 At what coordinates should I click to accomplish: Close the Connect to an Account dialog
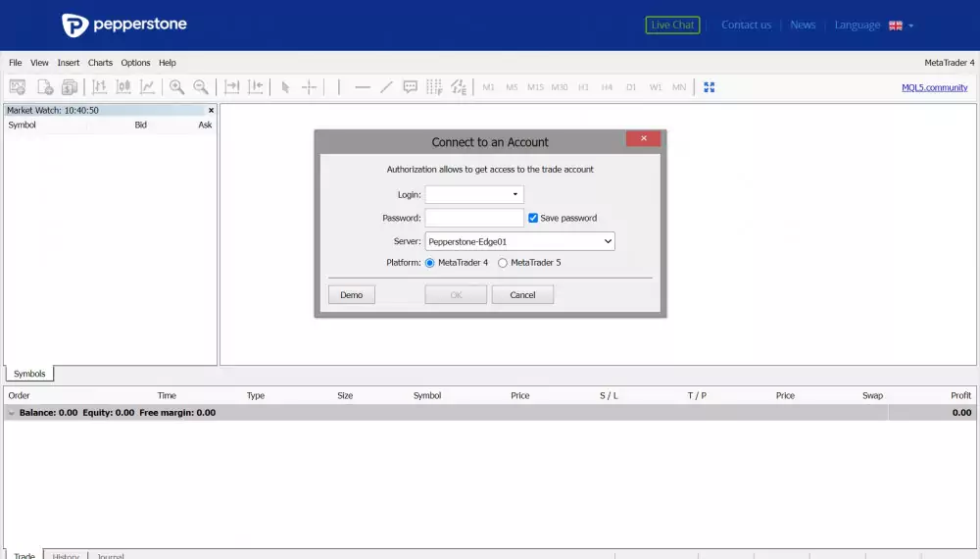[x=643, y=138]
